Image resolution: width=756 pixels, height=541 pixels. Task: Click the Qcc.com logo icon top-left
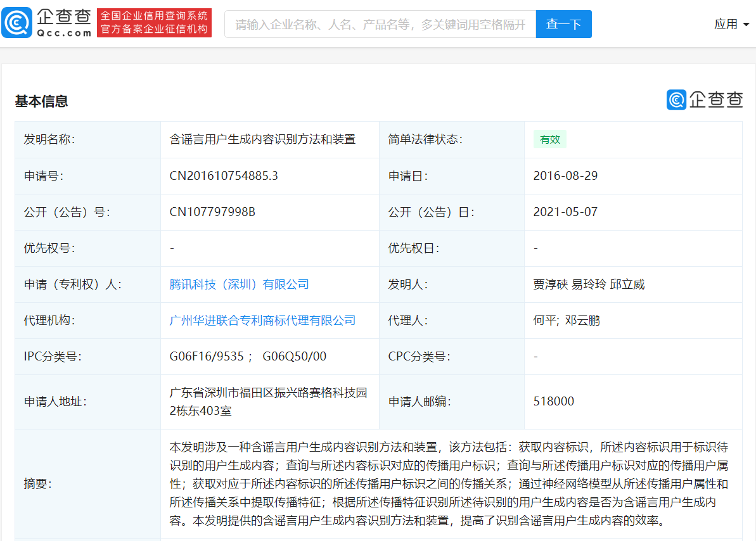click(17, 22)
